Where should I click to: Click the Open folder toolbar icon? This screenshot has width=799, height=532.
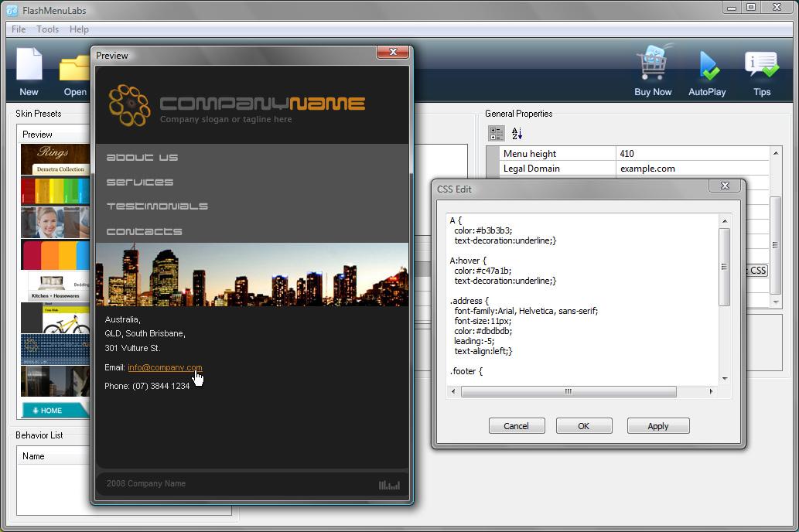(x=75, y=68)
